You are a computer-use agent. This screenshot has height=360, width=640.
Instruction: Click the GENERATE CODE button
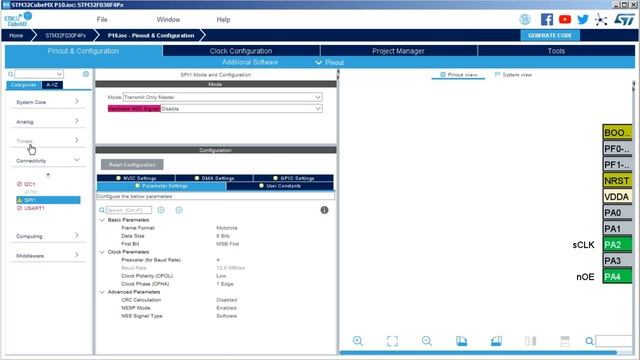coord(550,36)
